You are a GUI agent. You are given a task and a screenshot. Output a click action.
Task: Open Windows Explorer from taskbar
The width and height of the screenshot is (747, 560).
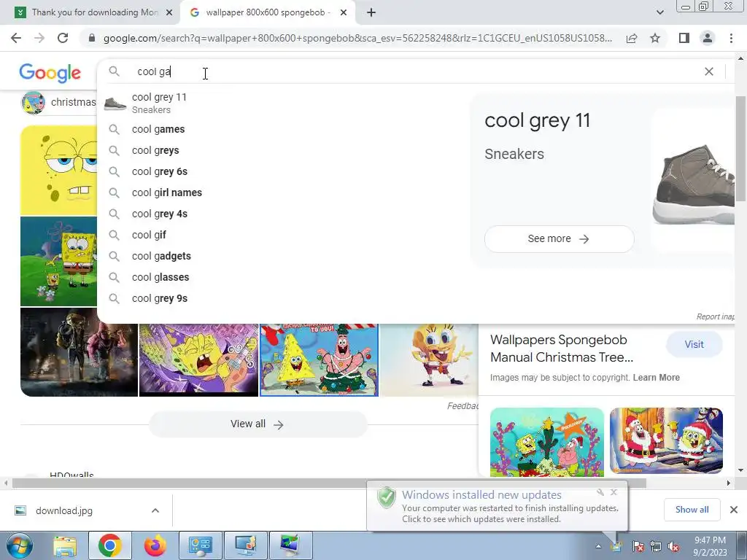(65, 545)
